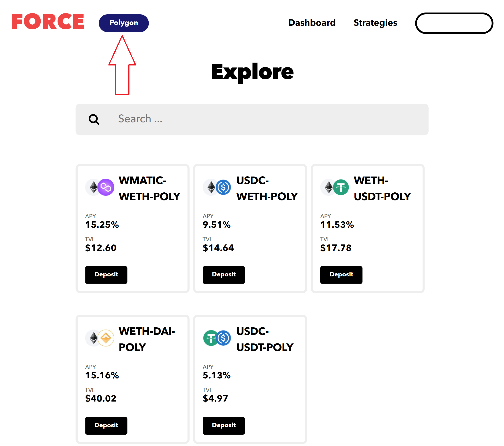Deposit into USDC-USDT-POLY vault
Viewport: 504px width, 446px height.
(x=224, y=426)
